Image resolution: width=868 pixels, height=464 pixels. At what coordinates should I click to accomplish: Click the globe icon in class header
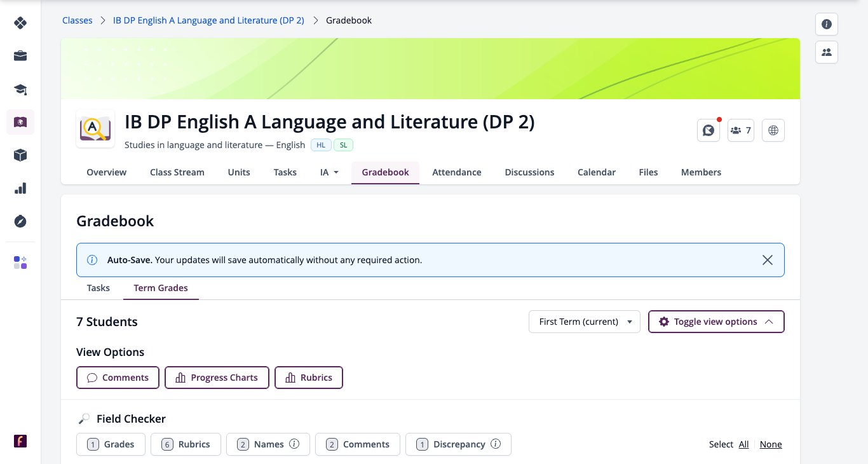pyautogui.click(x=773, y=130)
